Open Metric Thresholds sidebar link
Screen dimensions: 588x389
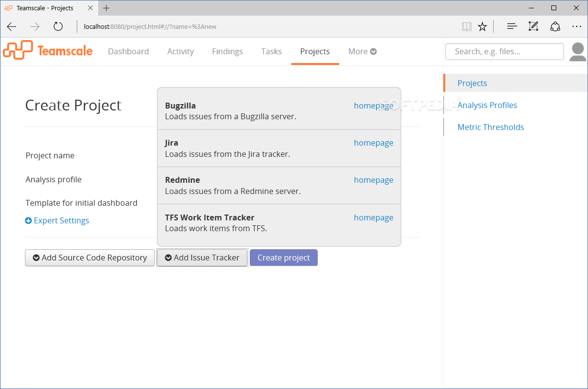[490, 127]
